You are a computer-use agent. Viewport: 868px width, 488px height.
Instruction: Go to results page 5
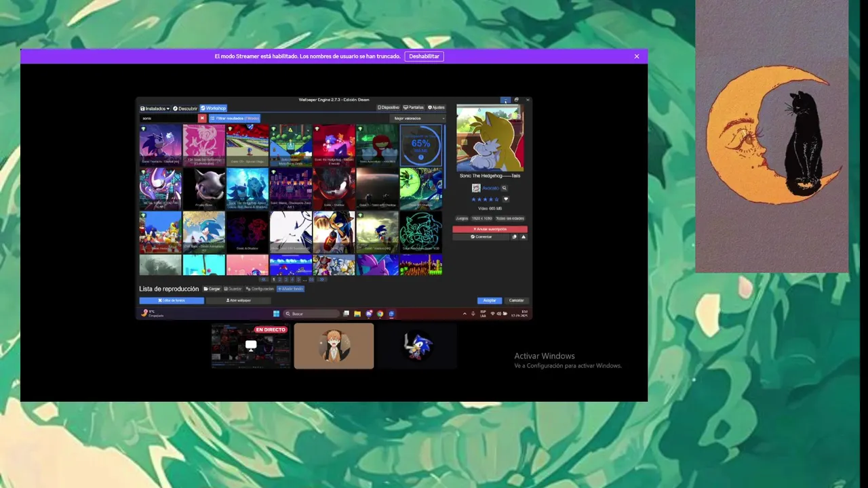pos(298,279)
